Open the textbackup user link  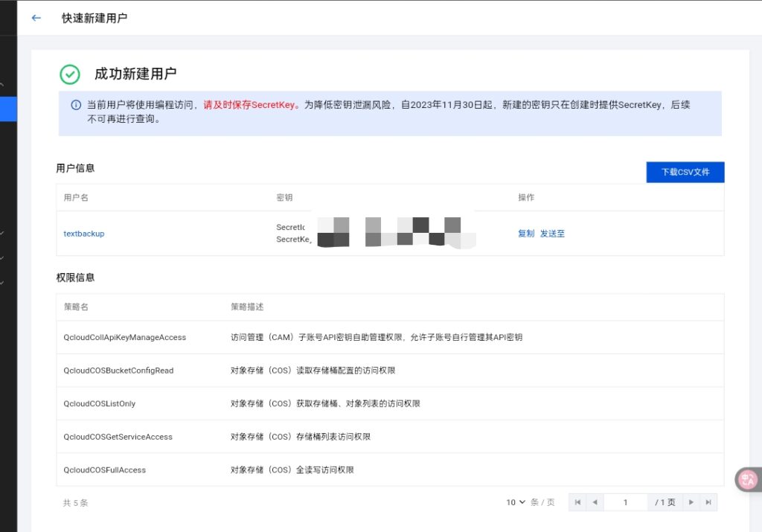click(83, 234)
